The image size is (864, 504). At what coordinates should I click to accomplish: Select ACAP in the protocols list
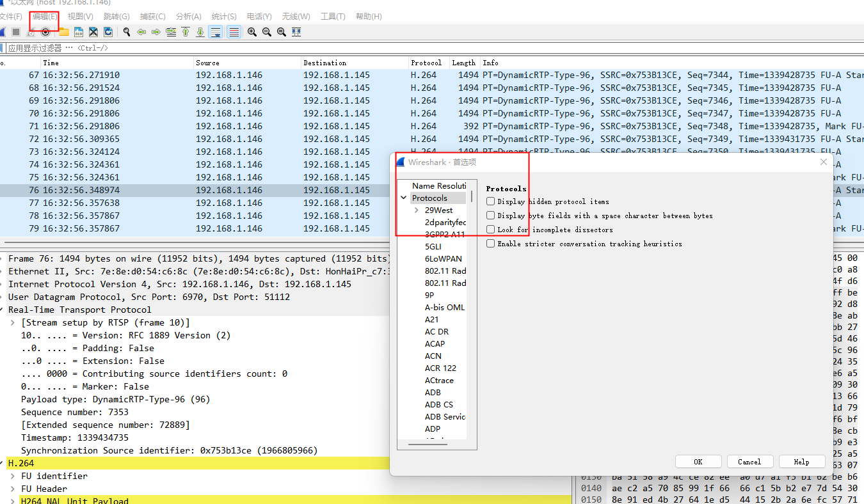pos(435,343)
